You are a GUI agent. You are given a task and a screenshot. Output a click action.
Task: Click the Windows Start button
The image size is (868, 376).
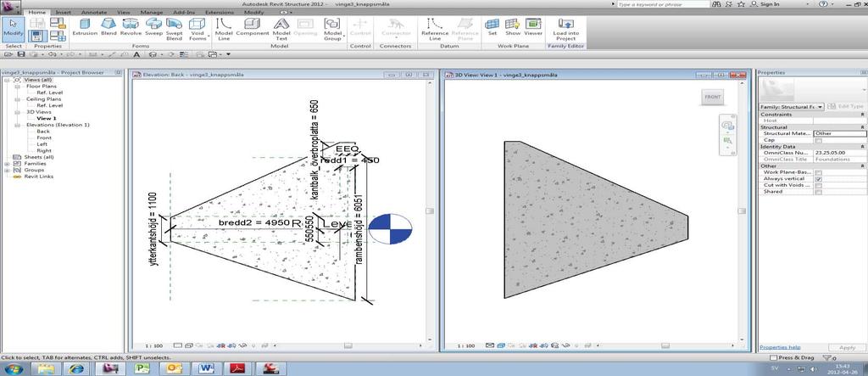[x=12, y=368]
